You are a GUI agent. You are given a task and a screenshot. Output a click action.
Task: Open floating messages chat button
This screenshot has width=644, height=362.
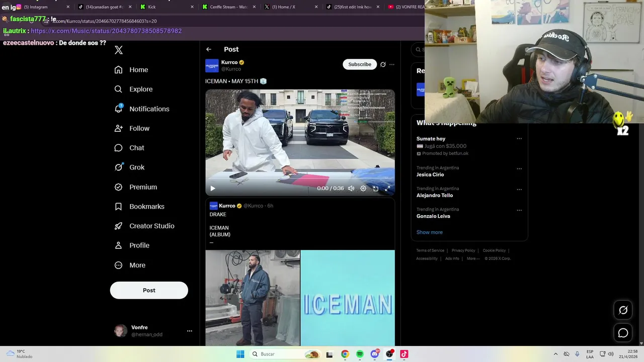pos(623,333)
